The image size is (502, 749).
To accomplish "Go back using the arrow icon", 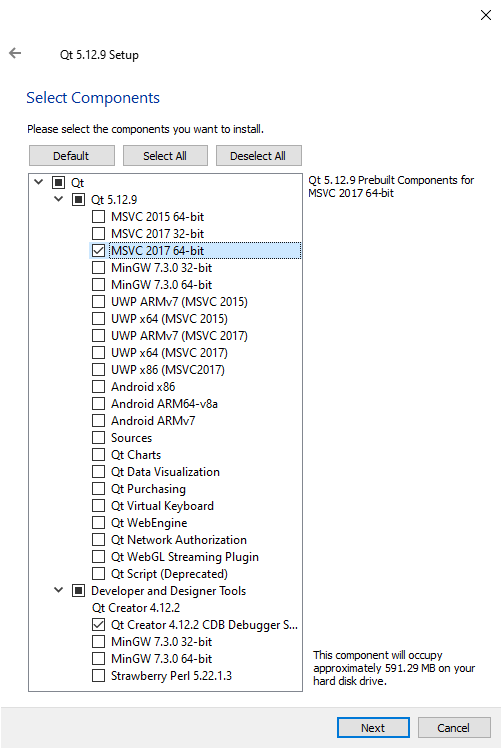I will pyautogui.click(x=15, y=53).
